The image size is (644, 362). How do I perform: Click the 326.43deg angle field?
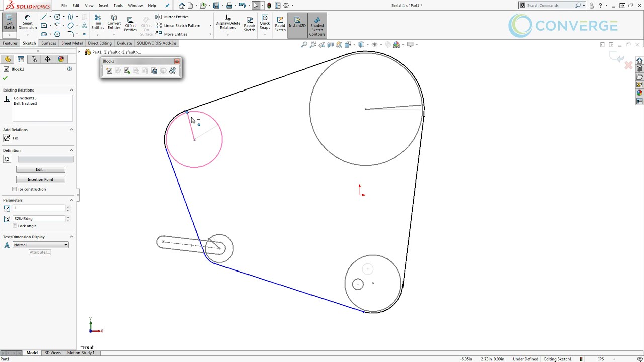point(39,219)
